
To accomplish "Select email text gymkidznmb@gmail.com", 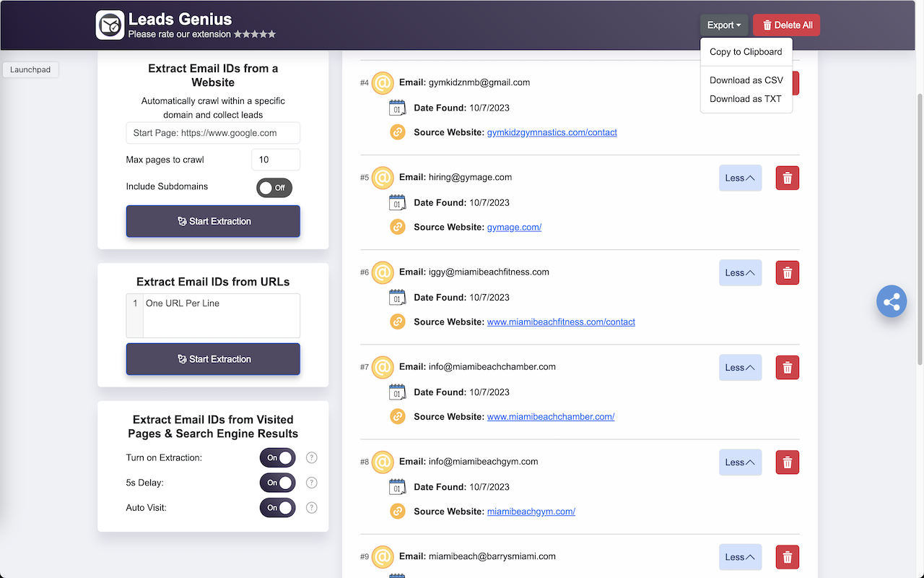I will coord(479,82).
